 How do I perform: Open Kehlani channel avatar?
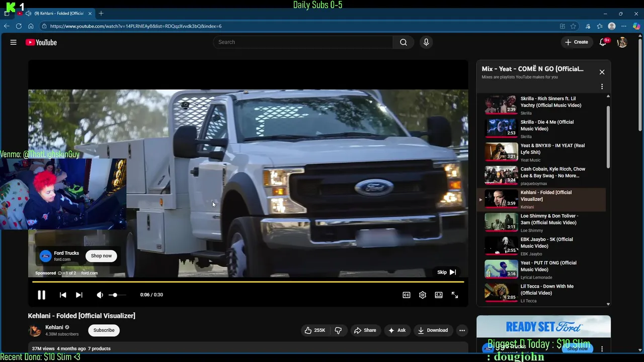pyautogui.click(x=35, y=330)
